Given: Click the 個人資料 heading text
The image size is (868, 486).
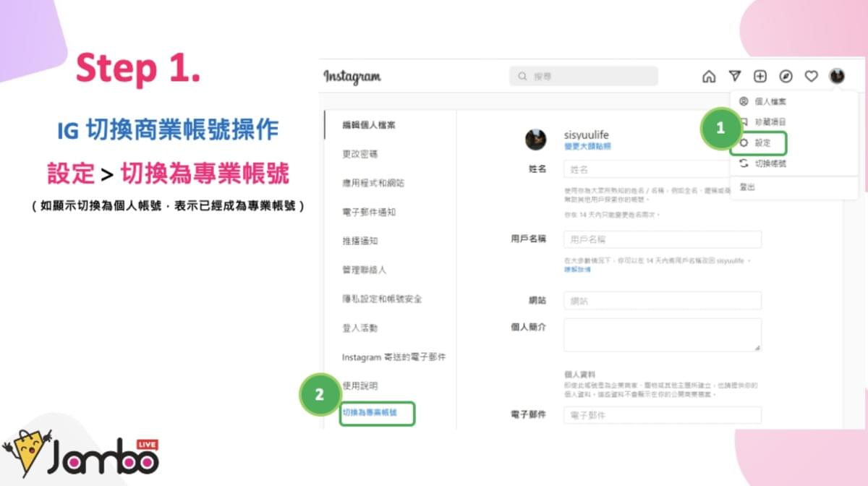Looking at the screenshot, I should click(579, 375).
